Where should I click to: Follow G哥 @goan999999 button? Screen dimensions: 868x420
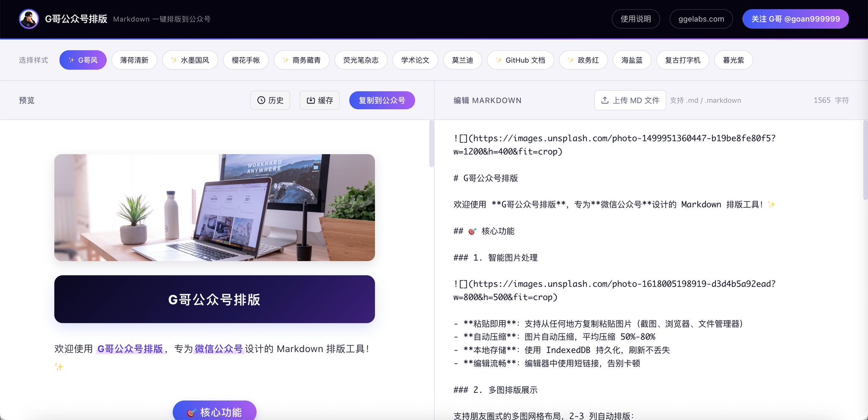tap(796, 19)
